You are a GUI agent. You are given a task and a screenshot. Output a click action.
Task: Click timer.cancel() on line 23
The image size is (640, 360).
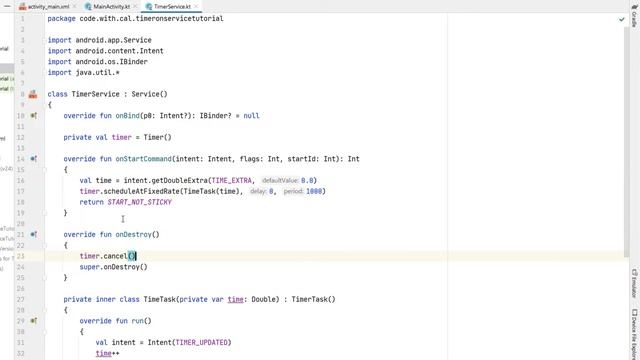[x=107, y=256]
